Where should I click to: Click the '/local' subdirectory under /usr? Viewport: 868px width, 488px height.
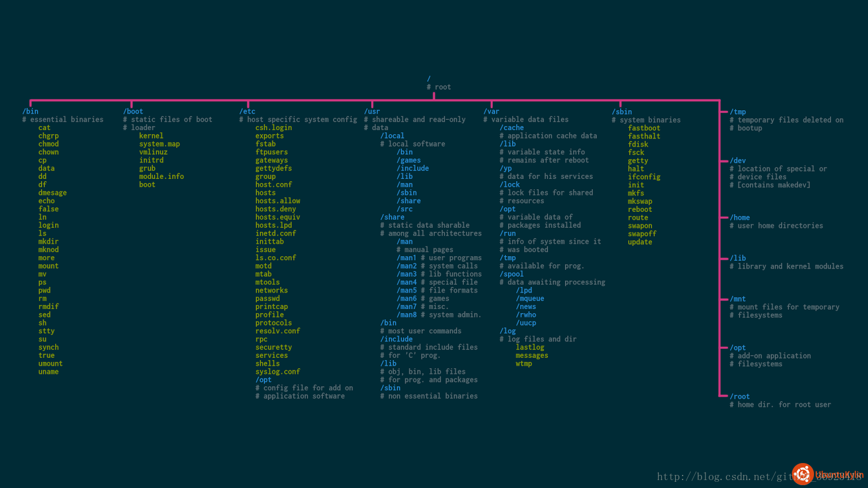(x=392, y=136)
